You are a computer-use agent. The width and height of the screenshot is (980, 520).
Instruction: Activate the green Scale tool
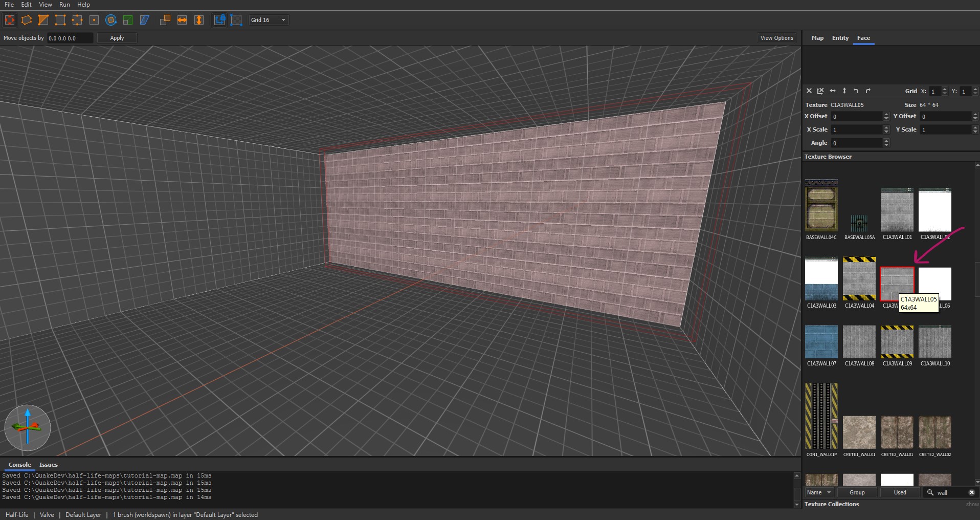pos(128,20)
